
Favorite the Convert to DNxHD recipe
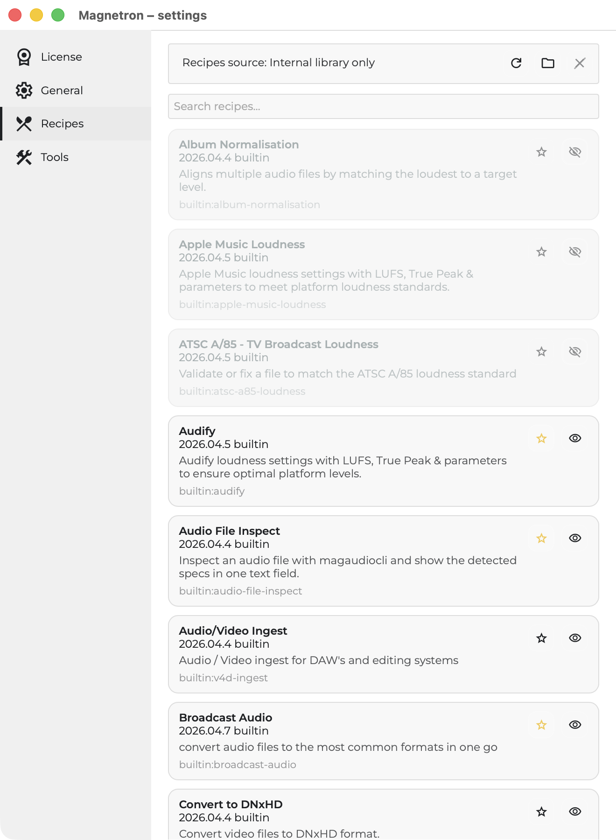point(541,812)
